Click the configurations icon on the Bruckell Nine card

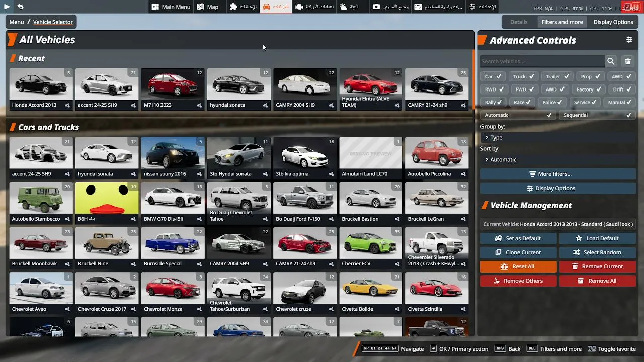[133, 264]
